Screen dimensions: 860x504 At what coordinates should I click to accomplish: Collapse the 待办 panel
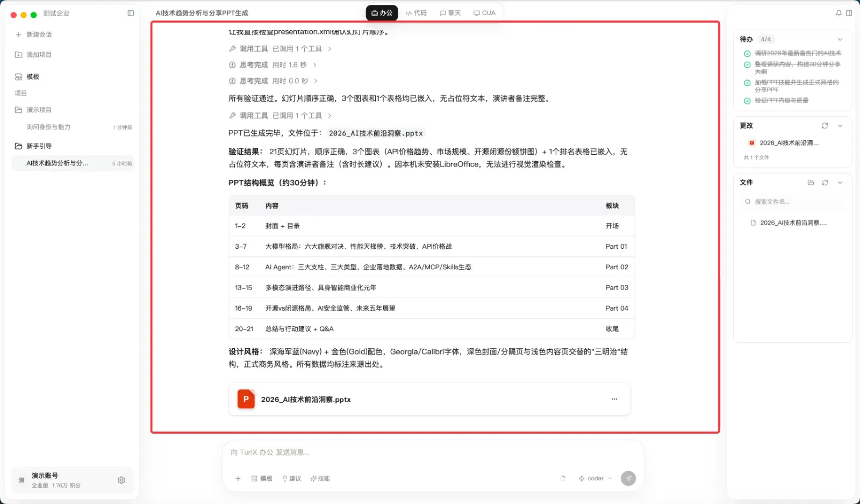pos(840,40)
